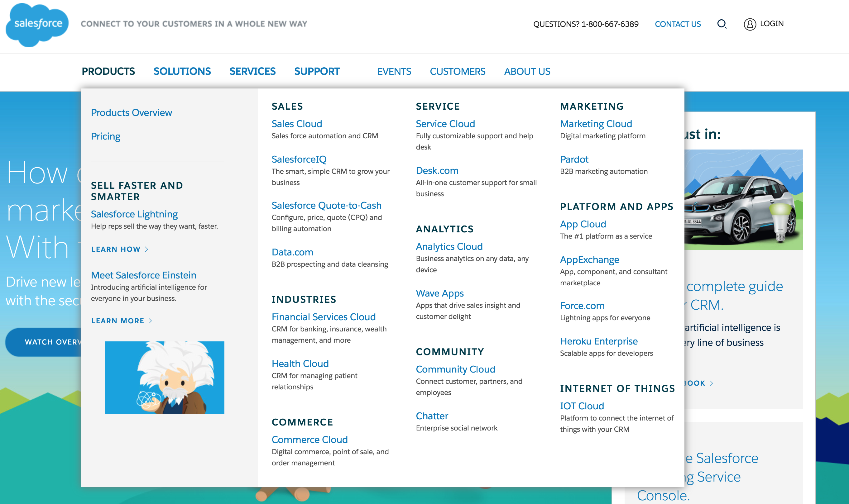
Task: Click the Watch Overview button
Action: point(43,342)
